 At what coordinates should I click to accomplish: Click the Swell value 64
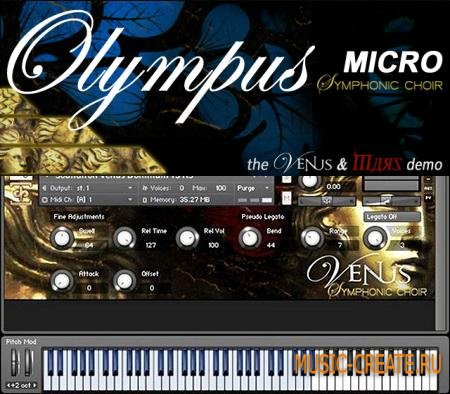point(89,245)
